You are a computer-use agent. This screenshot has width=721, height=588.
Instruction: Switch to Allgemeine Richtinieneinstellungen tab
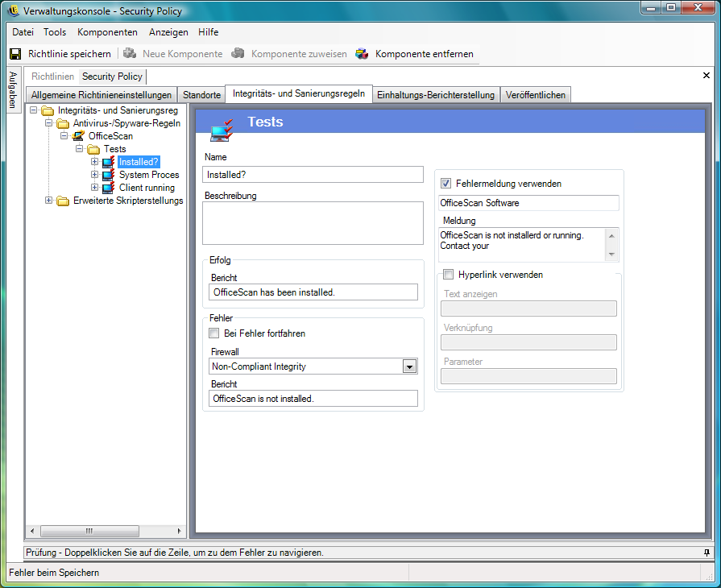click(102, 95)
